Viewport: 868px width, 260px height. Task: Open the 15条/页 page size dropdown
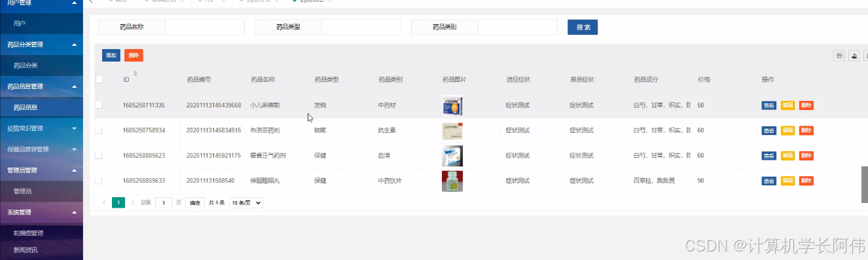[245, 203]
